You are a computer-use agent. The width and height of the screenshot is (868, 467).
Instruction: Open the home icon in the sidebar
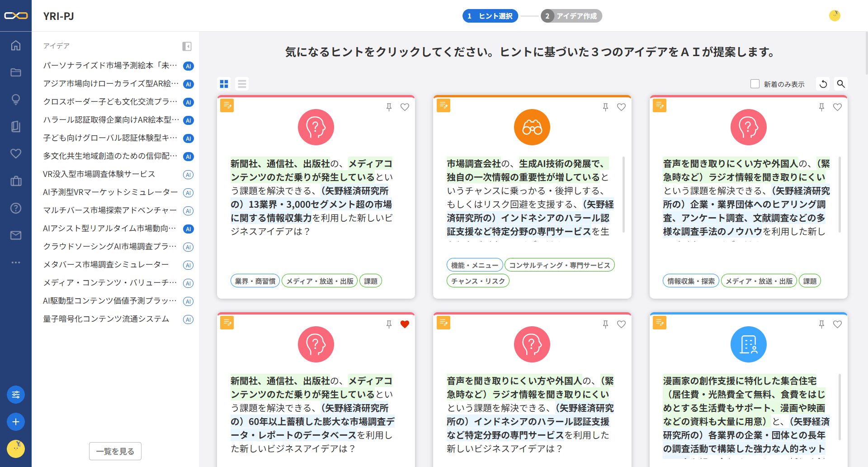click(x=16, y=45)
